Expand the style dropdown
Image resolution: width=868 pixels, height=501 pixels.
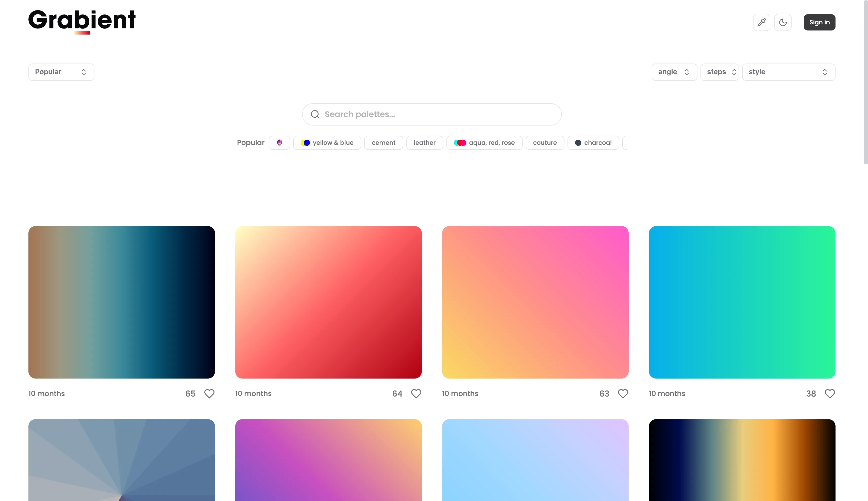(x=788, y=72)
